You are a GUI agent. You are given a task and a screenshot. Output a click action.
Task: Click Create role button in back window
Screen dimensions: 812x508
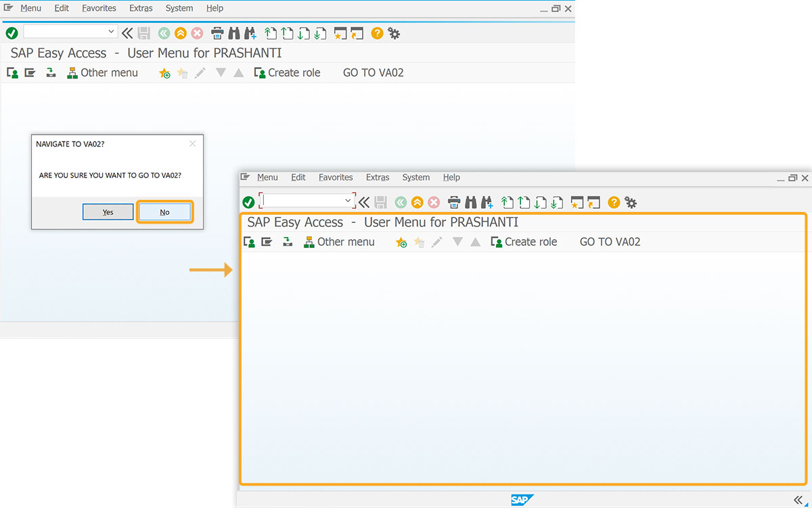click(x=287, y=73)
